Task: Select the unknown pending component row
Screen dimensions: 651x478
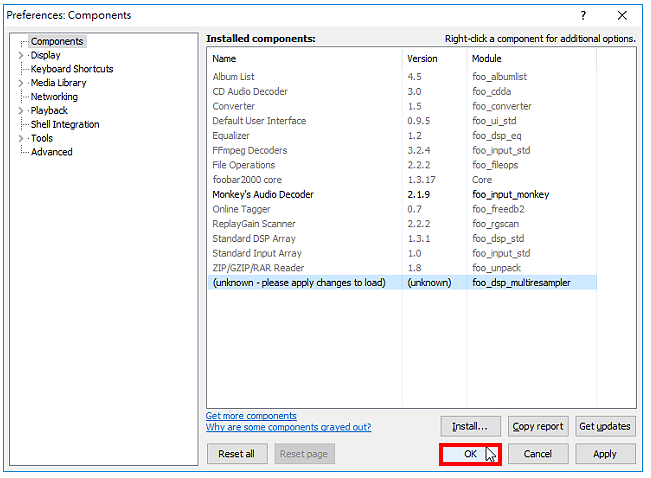Action: [402, 283]
